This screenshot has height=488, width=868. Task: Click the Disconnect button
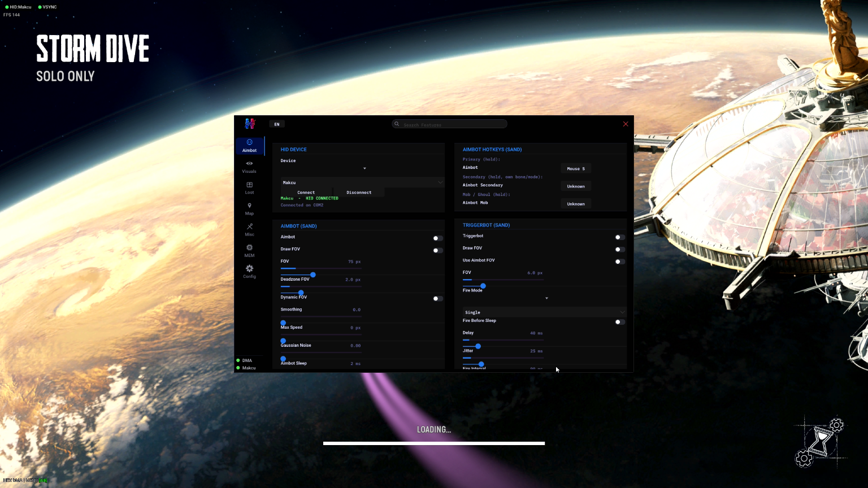pos(359,193)
